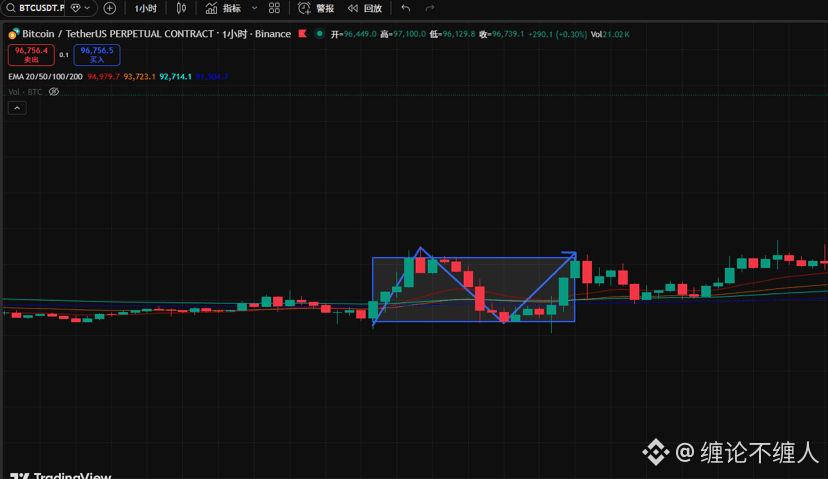Viewport: 828px width, 479px height.
Task: Click the cyan EMA value 92,714.1
Action: (x=175, y=77)
